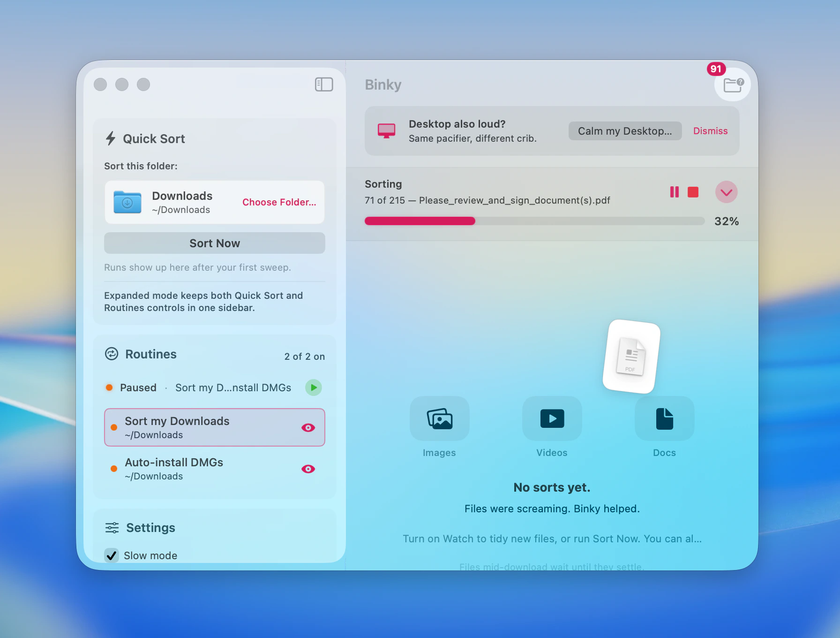The width and height of the screenshot is (840, 638).
Task: Click the Downloads folder icon
Action: pos(127,202)
